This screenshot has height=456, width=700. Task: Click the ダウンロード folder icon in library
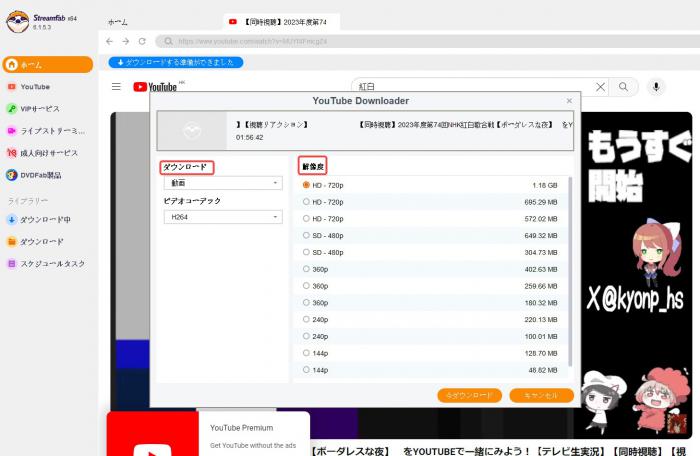[x=12, y=242]
